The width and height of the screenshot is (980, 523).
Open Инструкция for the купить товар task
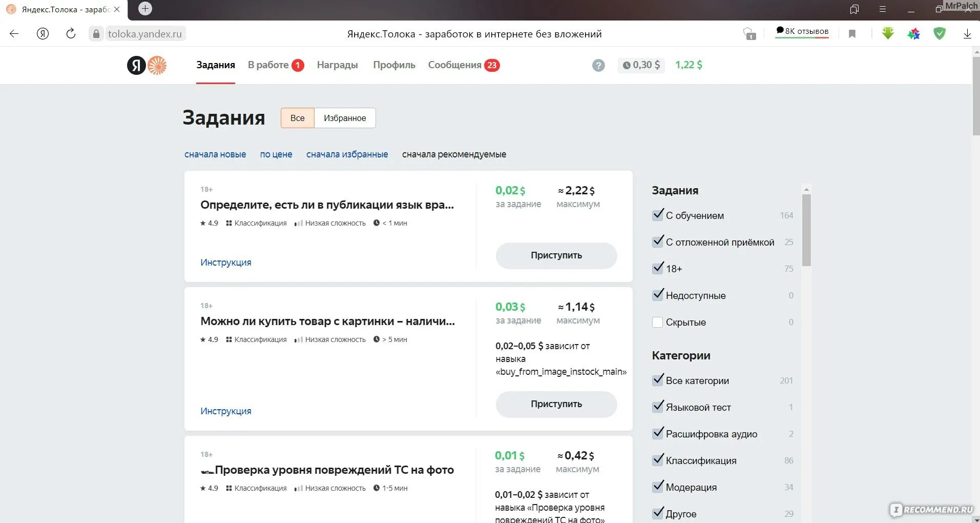(x=226, y=411)
